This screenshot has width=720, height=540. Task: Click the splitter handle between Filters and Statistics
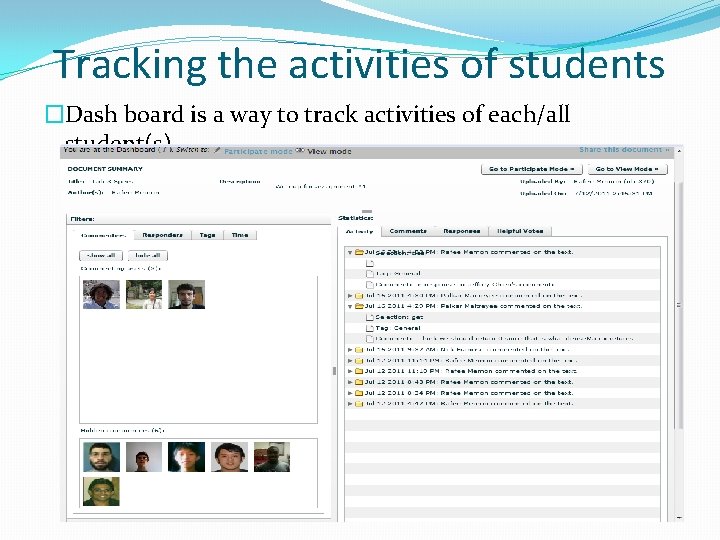pyautogui.click(x=334, y=371)
